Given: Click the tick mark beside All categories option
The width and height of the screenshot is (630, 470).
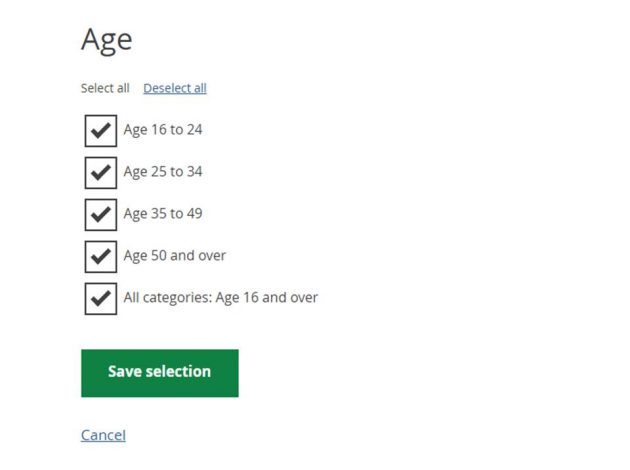Looking at the screenshot, I should (x=101, y=298).
